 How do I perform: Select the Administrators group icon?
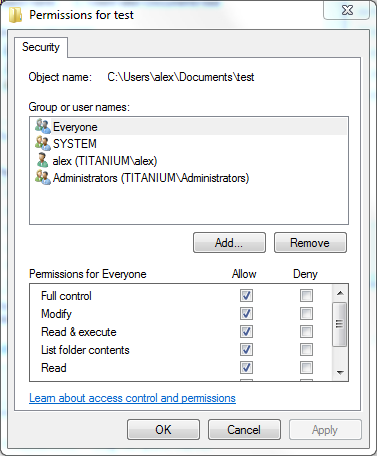(43, 177)
